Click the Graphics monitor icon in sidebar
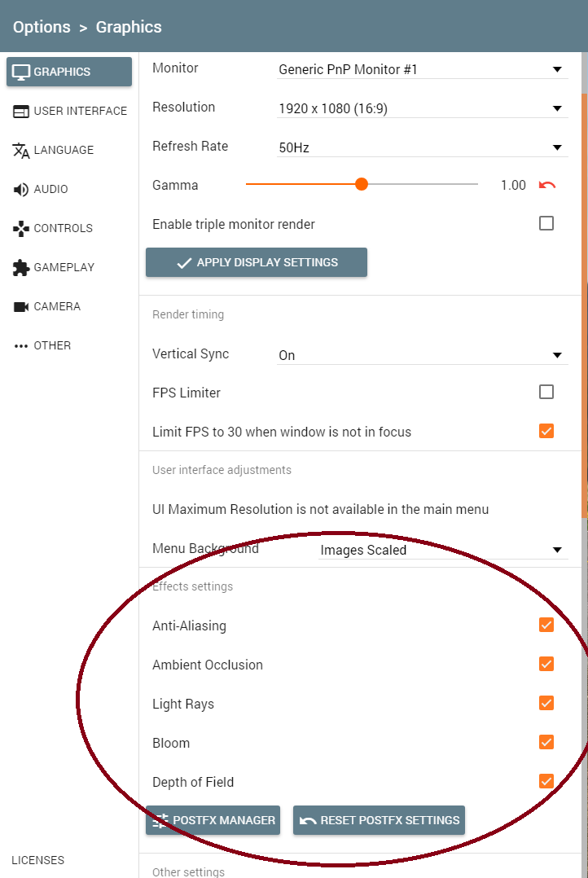Viewport: 588px width, 878px height. point(21,72)
